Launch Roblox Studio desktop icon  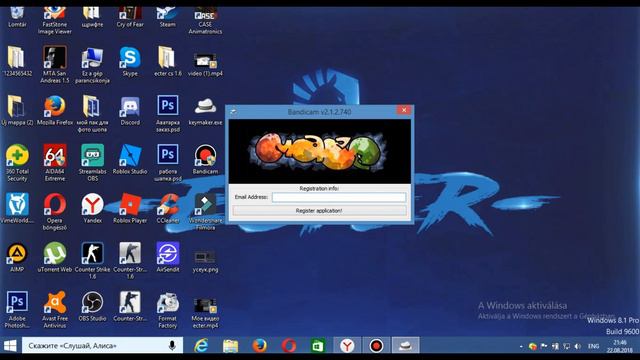(130, 159)
